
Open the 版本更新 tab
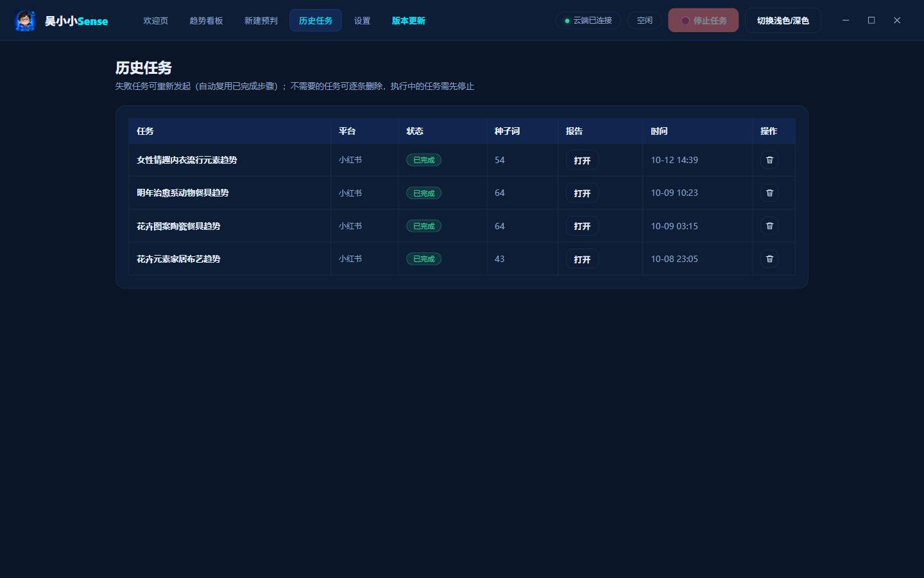pyautogui.click(x=408, y=21)
